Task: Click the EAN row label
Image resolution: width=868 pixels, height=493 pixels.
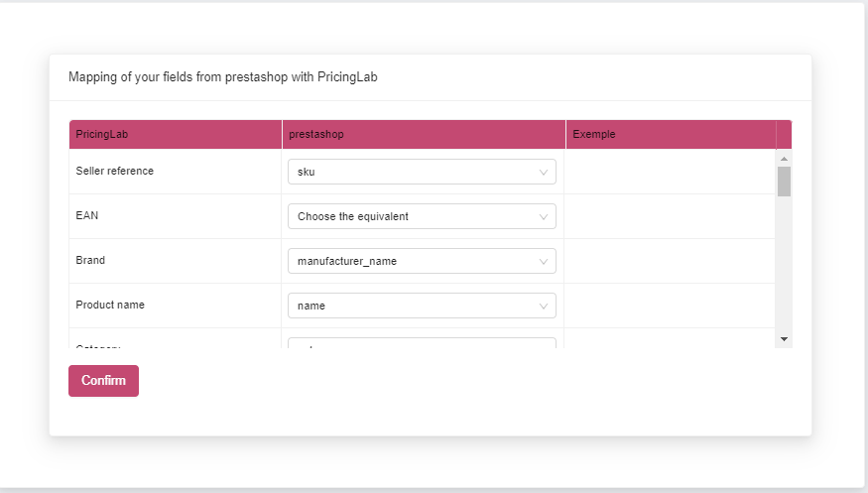Action: click(x=87, y=216)
